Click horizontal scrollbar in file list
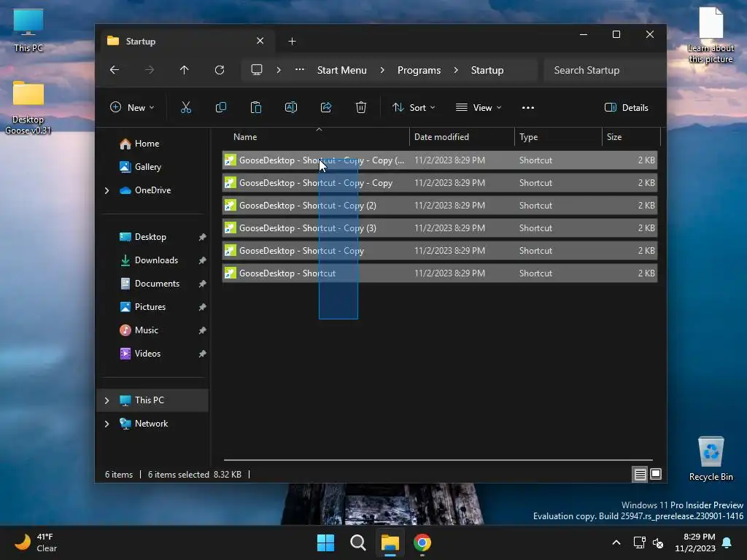The width and height of the screenshot is (747, 560). (438, 460)
